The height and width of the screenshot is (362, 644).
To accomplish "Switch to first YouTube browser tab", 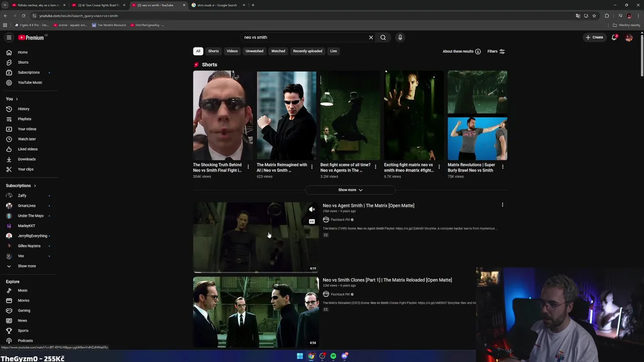I will 38,5.
